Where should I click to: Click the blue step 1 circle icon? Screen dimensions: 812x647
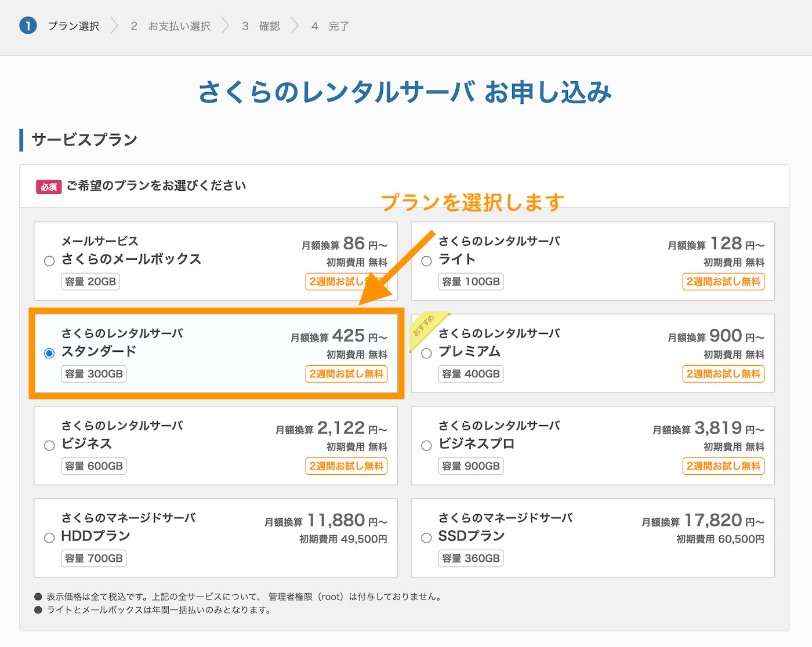28,26
